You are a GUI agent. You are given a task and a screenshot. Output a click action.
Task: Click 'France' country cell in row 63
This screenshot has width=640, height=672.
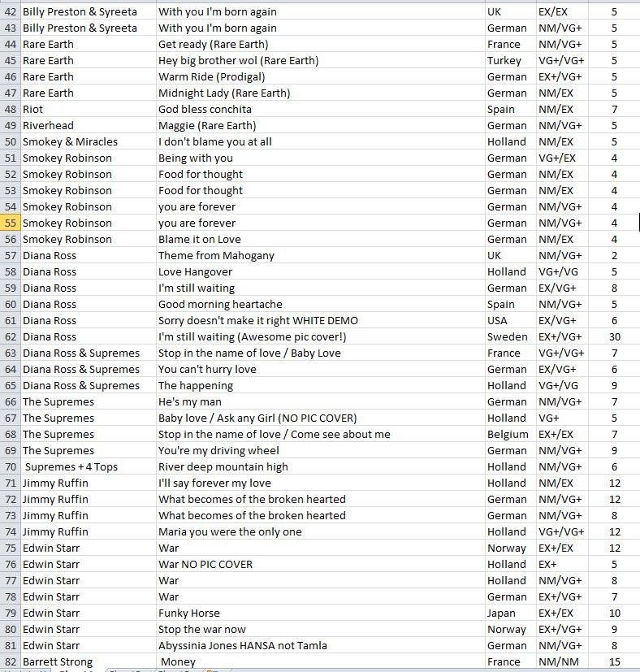pyautogui.click(x=511, y=353)
